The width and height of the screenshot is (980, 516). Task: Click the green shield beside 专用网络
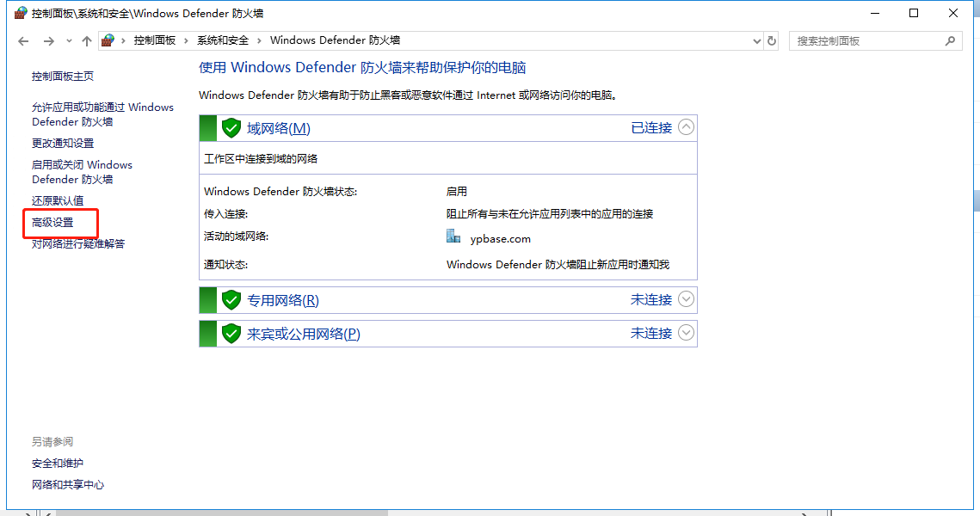231,300
